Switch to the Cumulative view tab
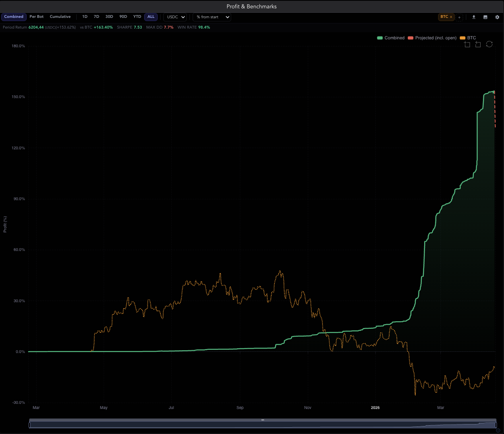The image size is (504, 434). click(60, 17)
